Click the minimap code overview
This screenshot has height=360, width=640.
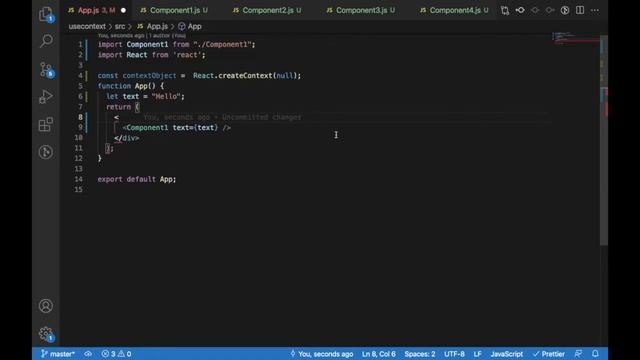[x=576, y=39]
